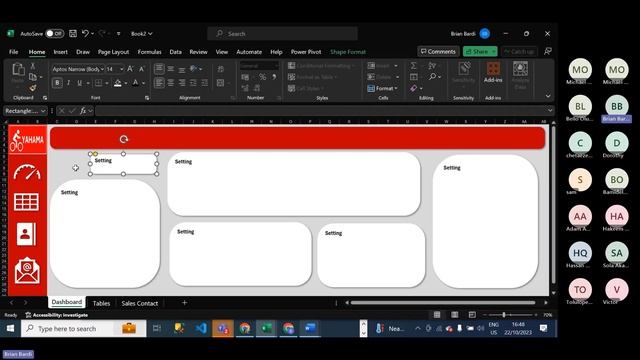Increase the font size with the larger A
The height and width of the screenshot is (360, 640).
point(130,69)
